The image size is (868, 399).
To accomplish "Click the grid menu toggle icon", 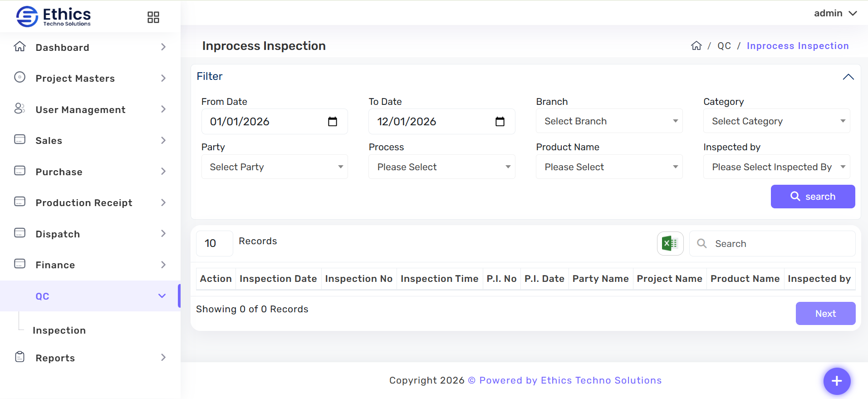I will (153, 17).
